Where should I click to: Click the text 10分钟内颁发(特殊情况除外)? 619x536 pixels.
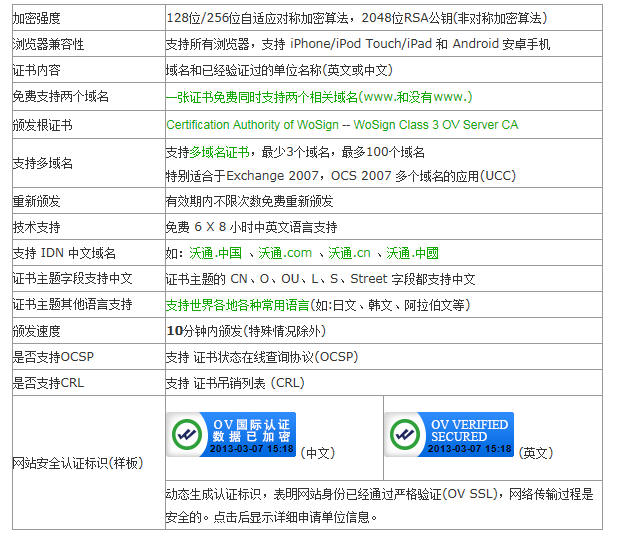(246, 331)
